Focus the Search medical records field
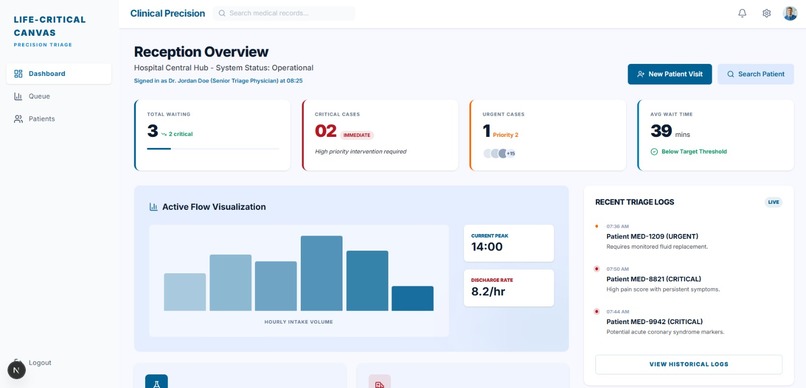Viewport: 806px width, 388px height. (284, 13)
